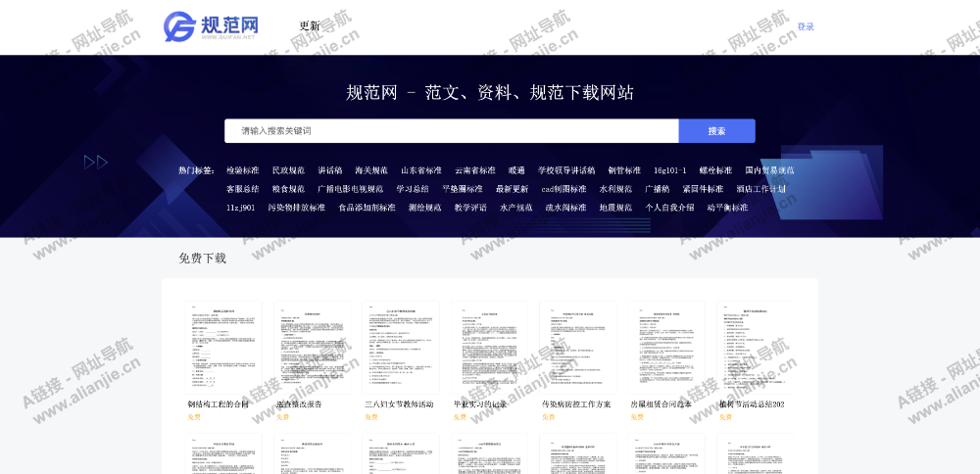Open 传染病防控工作方案 document thumbnail
This screenshot has height=474, width=980.
coord(578,348)
